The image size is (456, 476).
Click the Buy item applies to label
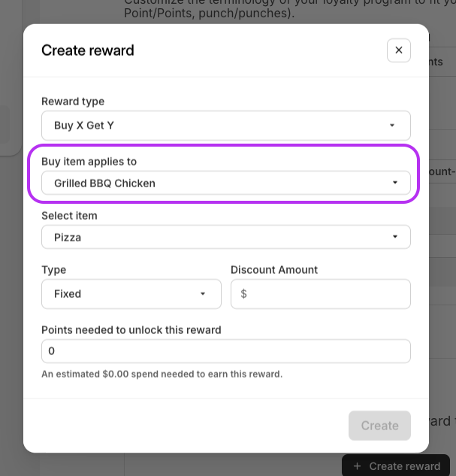tap(89, 162)
